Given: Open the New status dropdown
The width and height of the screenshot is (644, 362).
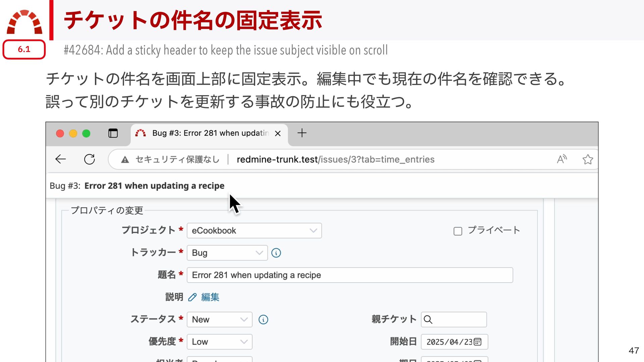Looking at the screenshot, I should (x=219, y=319).
